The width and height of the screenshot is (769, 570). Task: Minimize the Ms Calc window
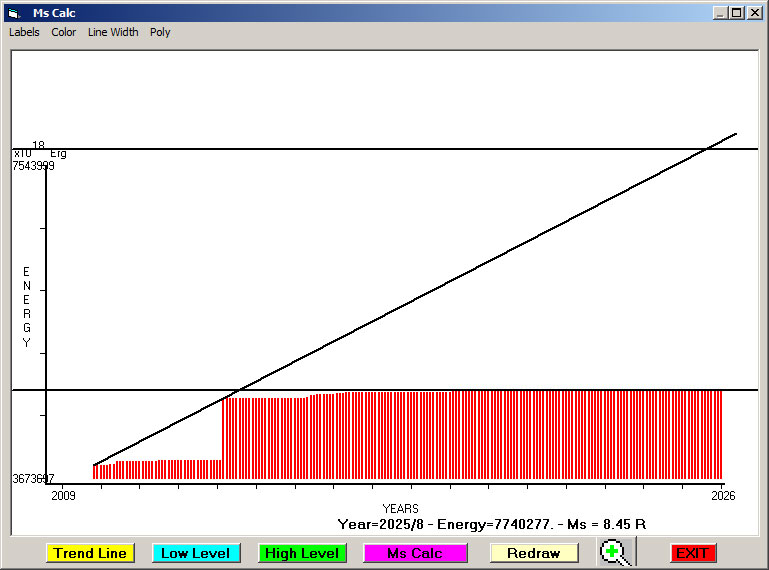click(x=720, y=13)
